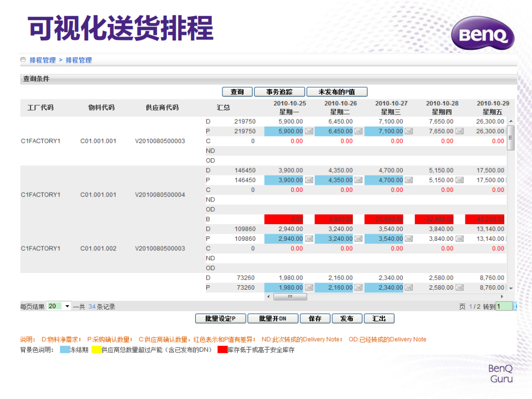Click the circle icon before the 排程管理 breadcrumb

tap(23, 60)
